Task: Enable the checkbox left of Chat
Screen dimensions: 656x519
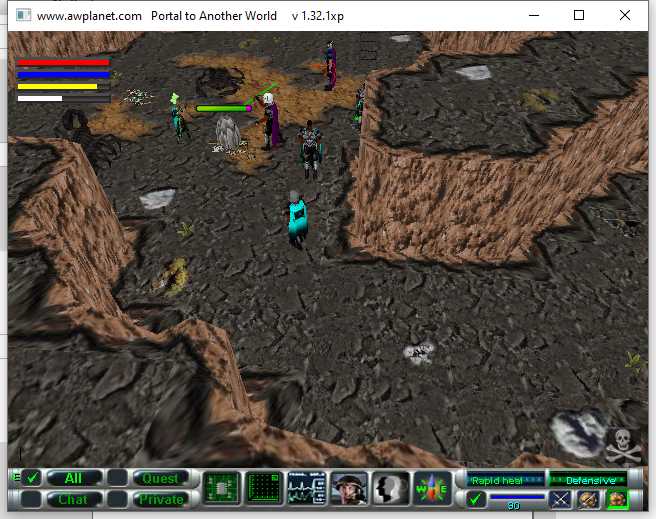Action: 33,498
